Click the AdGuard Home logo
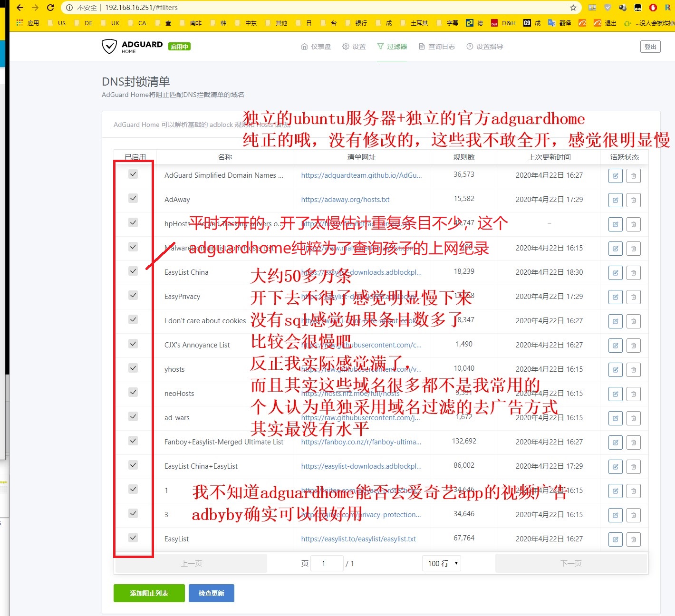675x616 pixels. tap(132, 47)
